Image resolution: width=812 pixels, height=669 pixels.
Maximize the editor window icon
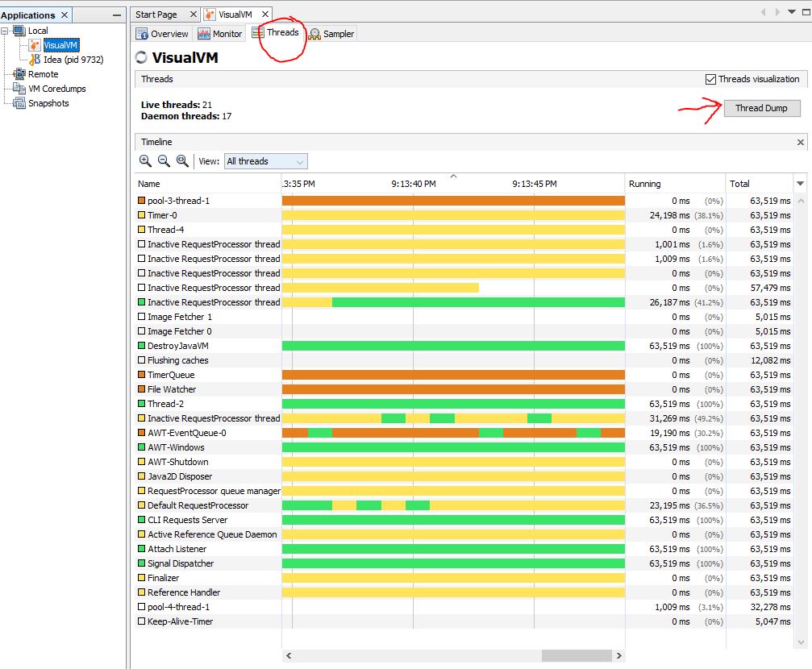(806, 11)
